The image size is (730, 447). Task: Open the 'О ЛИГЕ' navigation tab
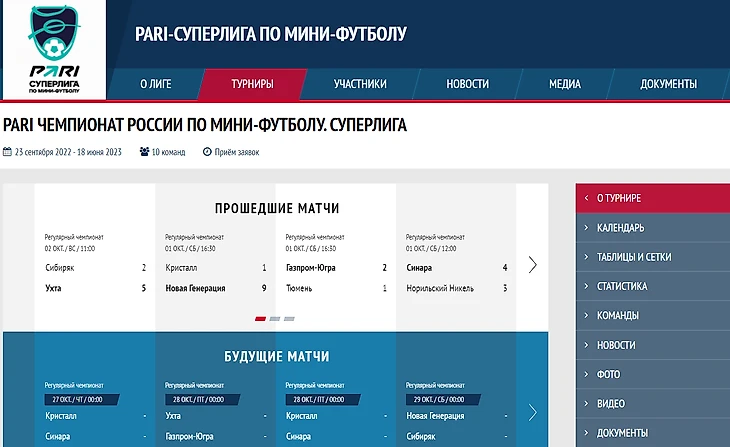coord(155,84)
